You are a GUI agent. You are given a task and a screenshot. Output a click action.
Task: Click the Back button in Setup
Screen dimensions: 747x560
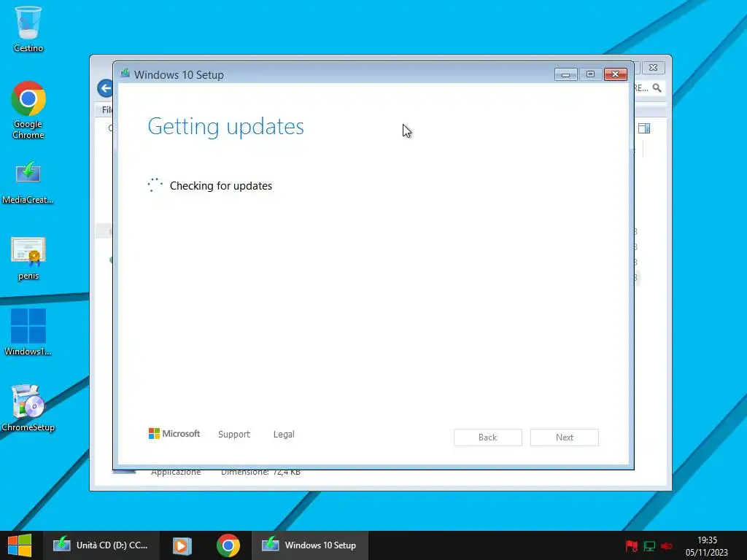pos(488,437)
